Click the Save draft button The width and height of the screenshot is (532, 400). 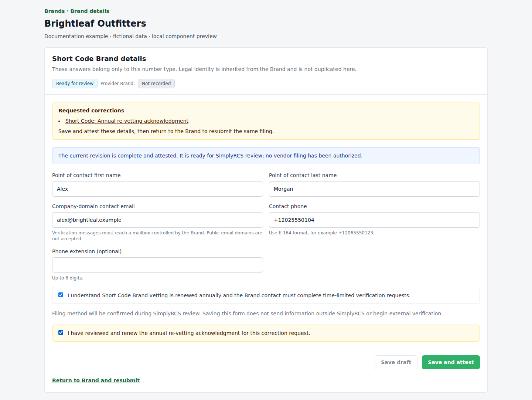click(x=396, y=362)
